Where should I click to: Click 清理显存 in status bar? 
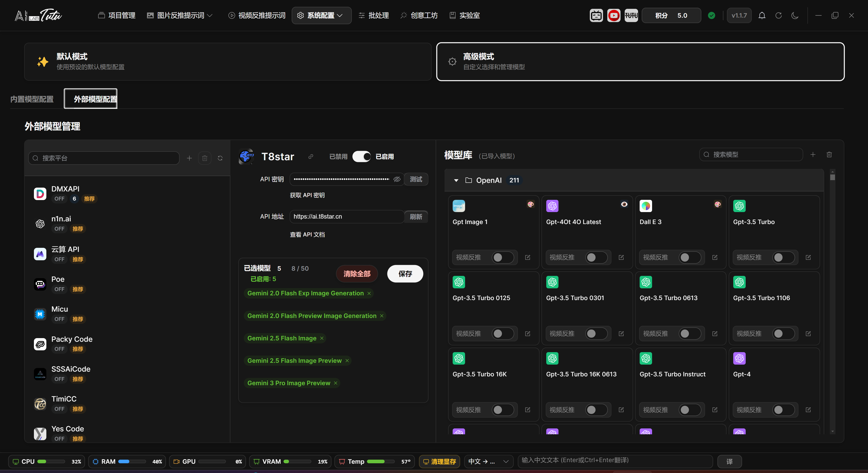(440, 461)
